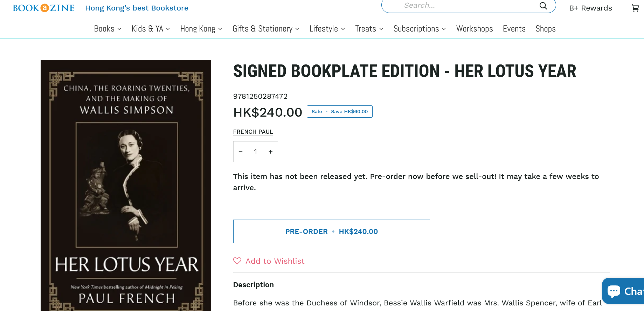Expand the Lifestyle menu
644x311 pixels.
pyautogui.click(x=327, y=29)
